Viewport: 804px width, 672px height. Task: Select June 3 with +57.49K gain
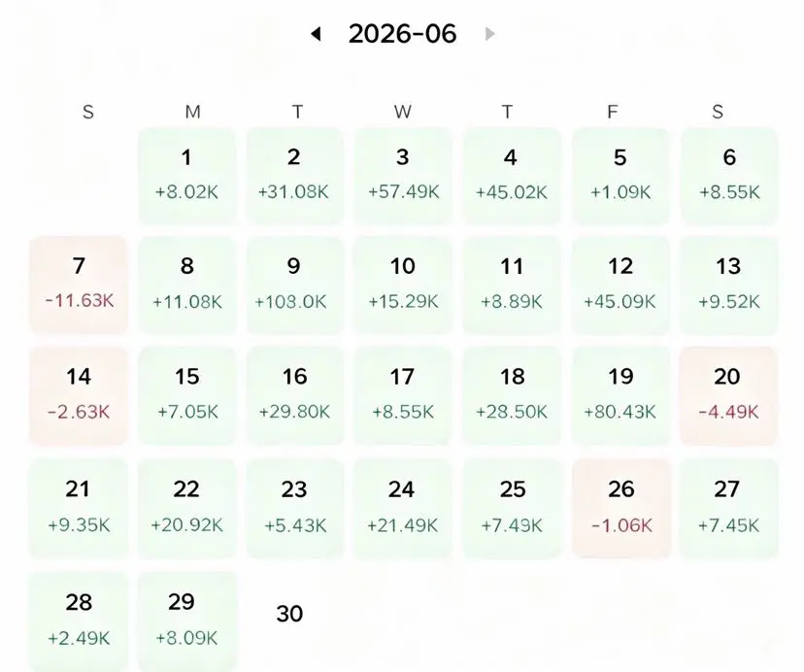pos(403,176)
